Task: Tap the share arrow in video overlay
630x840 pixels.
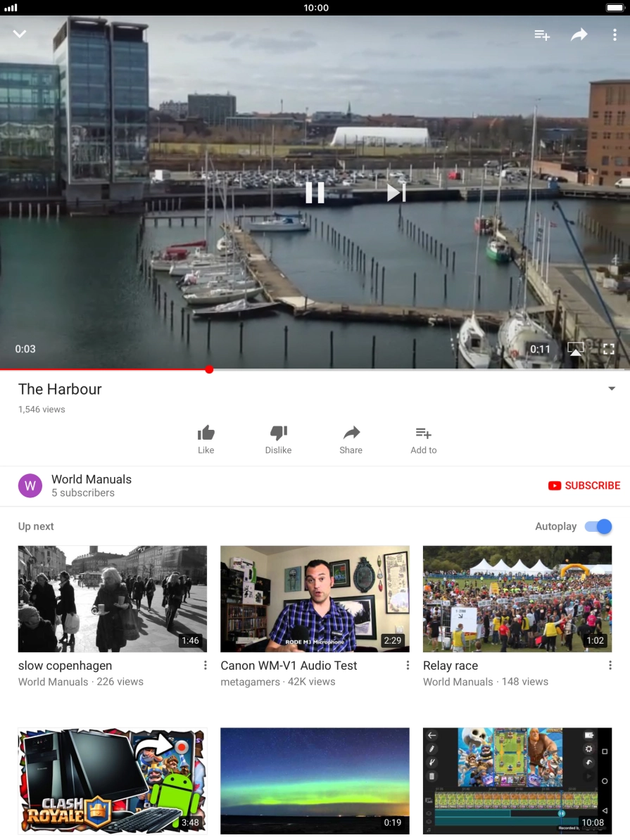Action: click(579, 35)
